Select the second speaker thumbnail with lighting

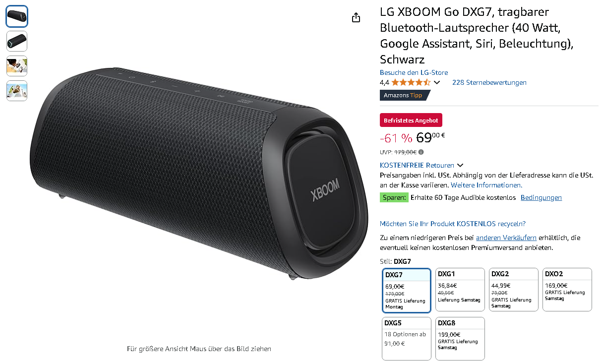click(x=17, y=41)
